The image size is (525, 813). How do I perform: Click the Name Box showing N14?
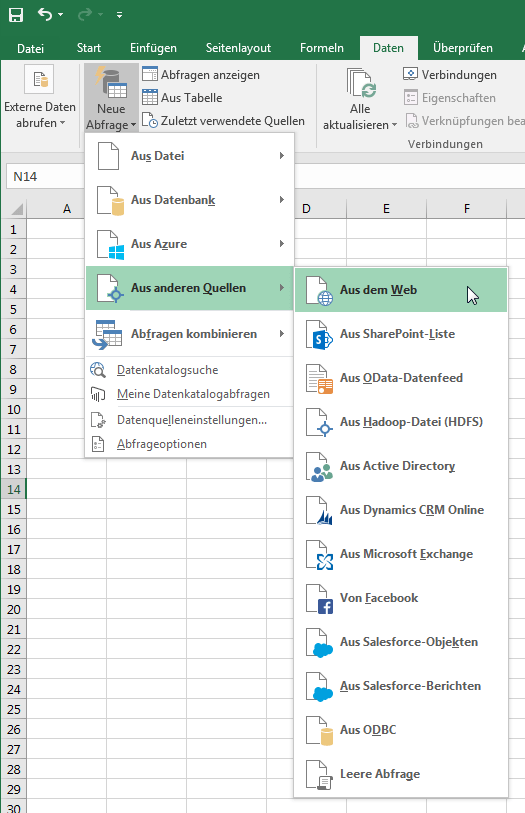[x=45, y=177]
